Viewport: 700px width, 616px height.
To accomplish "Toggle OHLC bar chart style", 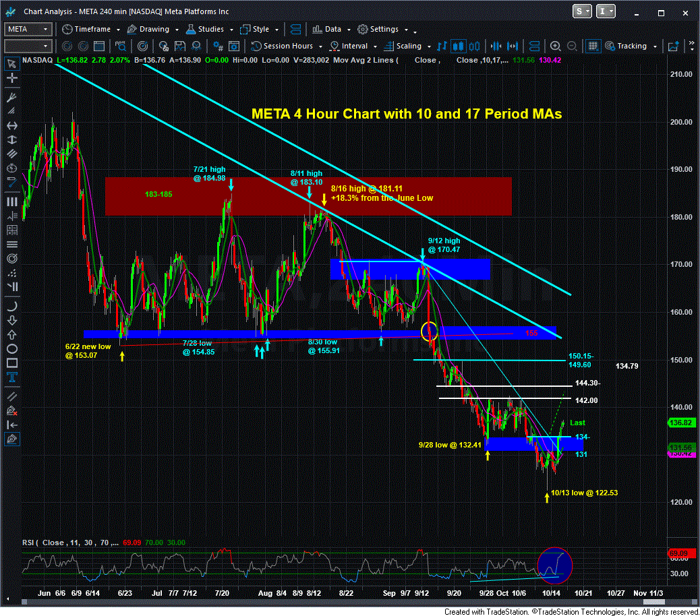I will (x=442, y=46).
